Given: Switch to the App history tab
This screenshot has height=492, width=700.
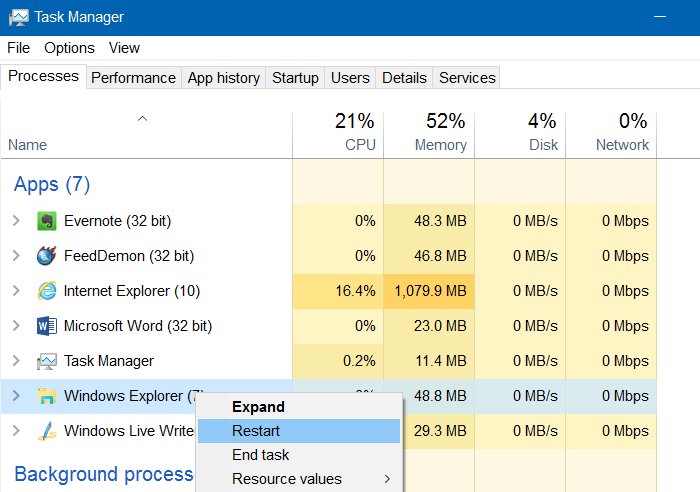Looking at the screenshot, I should coord(224,78).
